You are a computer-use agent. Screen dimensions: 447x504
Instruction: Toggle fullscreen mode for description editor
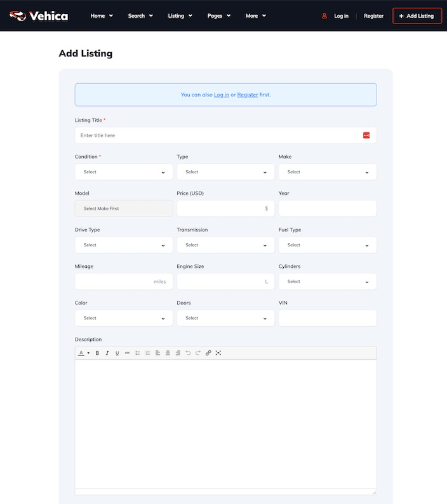tap(218, 353)
